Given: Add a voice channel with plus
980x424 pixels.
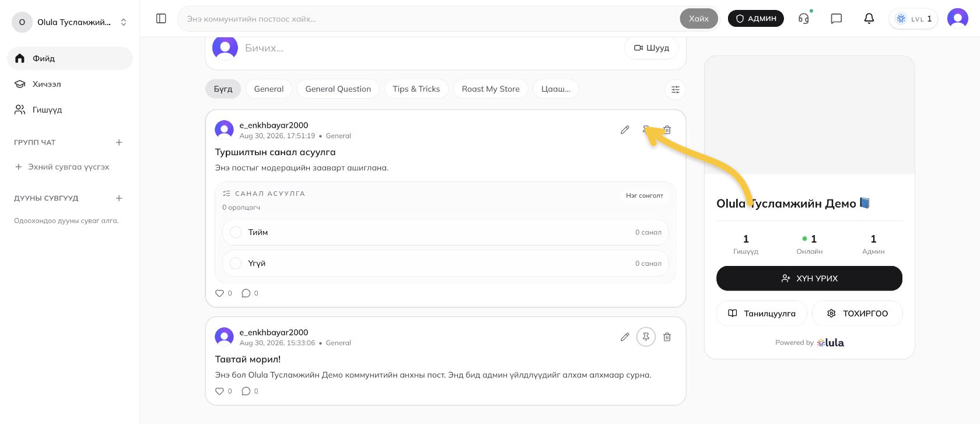Looking at the screenshot, I should [x=119, y=198].
